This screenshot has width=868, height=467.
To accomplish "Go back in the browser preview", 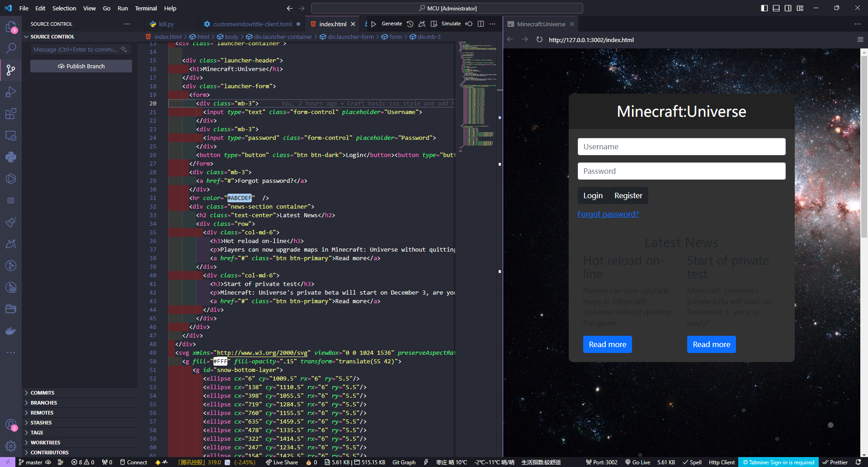I will (x=510, y=40).
